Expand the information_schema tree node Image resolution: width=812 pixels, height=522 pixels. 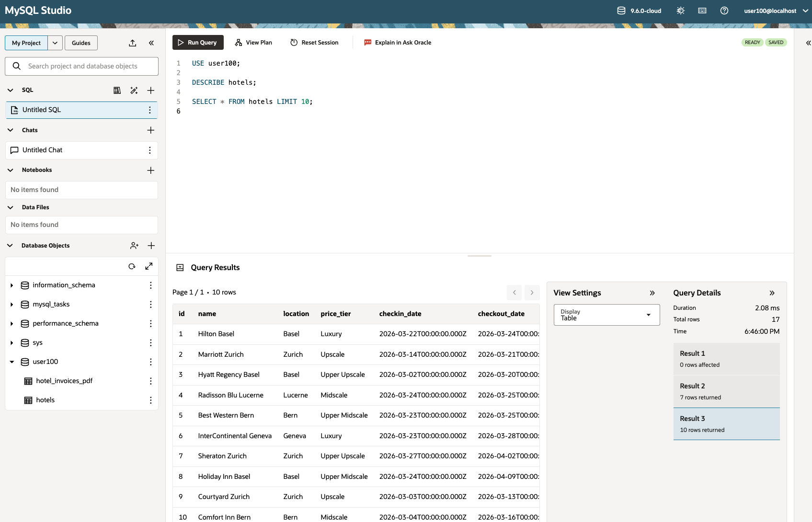[x=12, y=285]
